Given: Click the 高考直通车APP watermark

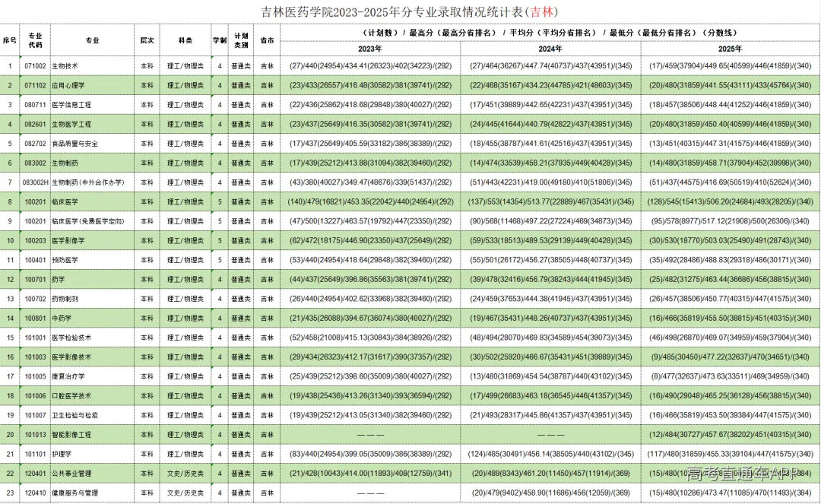Looking at the screenshot, I should tap(743, 474).
